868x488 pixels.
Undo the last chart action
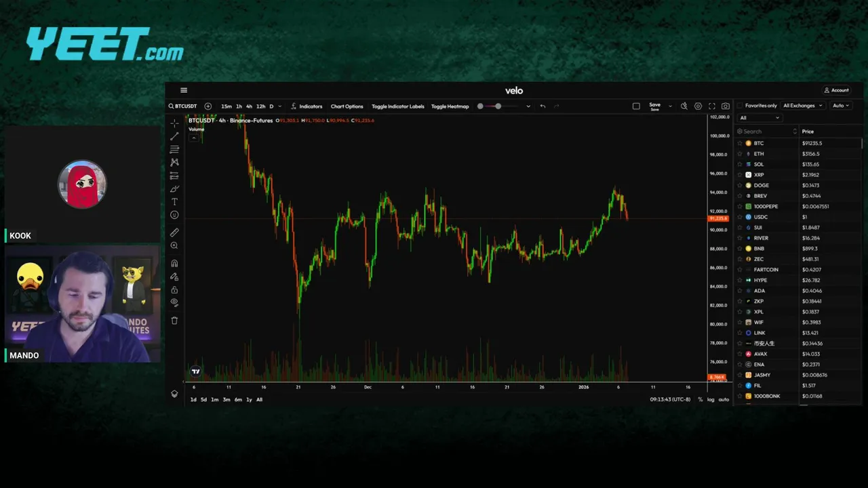[542, 106]
